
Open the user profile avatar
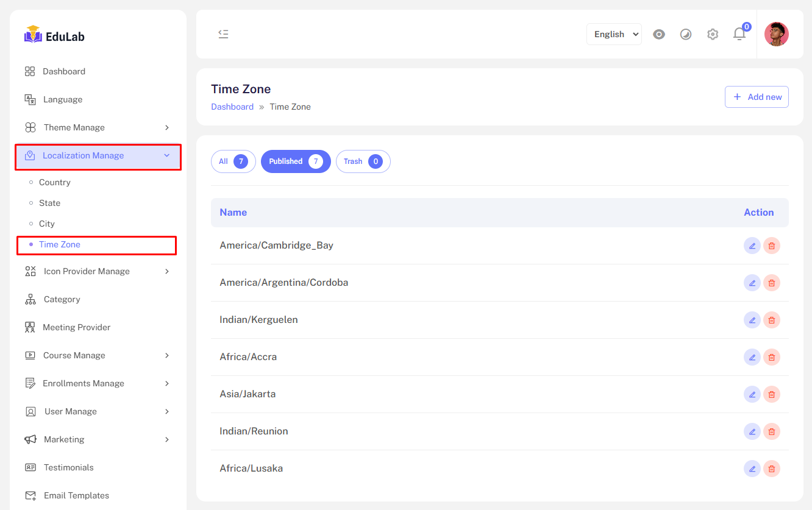776,34
